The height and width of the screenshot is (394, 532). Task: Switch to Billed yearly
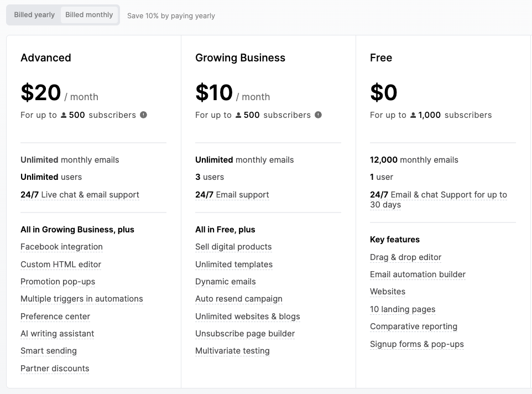[x=34, y=15]
